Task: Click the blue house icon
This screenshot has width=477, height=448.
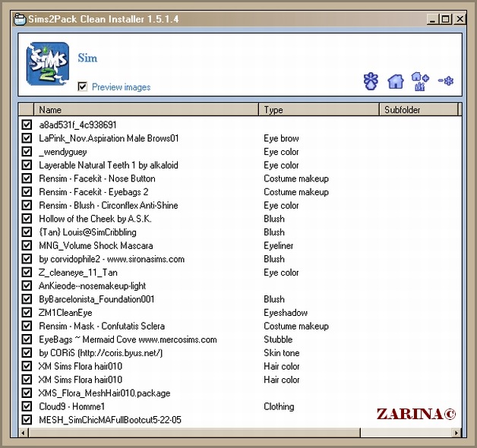Action: (396, 81)
